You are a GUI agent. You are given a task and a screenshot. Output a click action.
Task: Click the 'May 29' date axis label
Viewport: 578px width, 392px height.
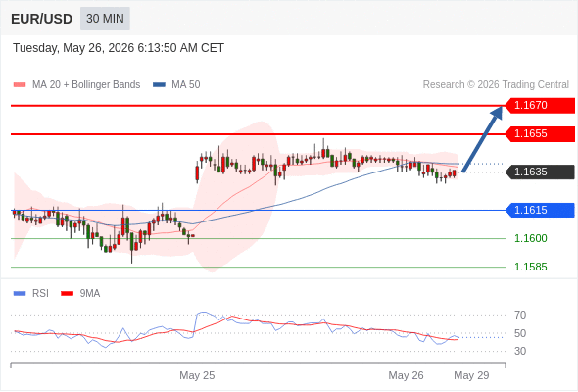pyautogui.click(x=471, y=375)
